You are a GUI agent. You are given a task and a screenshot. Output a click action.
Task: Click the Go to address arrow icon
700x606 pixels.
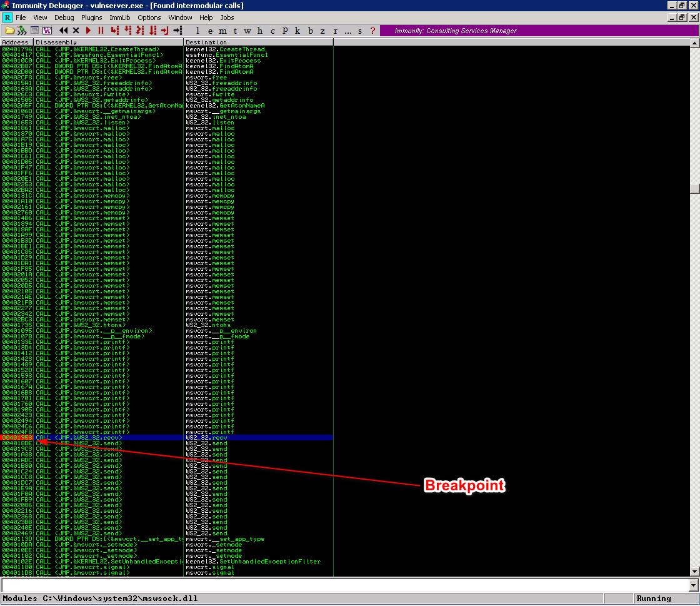(x=177, y=31)
